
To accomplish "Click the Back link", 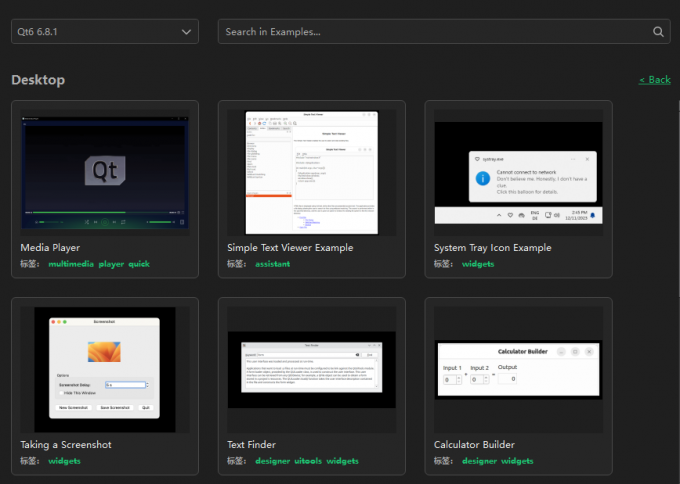I will click(x=655, y=80).
